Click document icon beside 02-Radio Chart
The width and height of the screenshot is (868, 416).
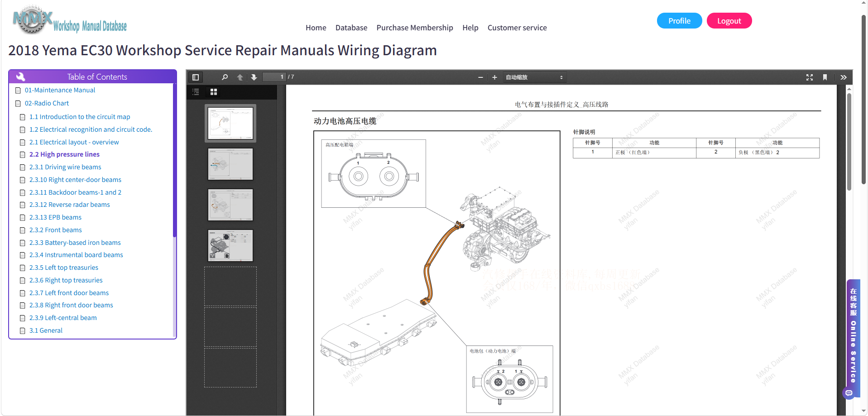coord(18,104)
